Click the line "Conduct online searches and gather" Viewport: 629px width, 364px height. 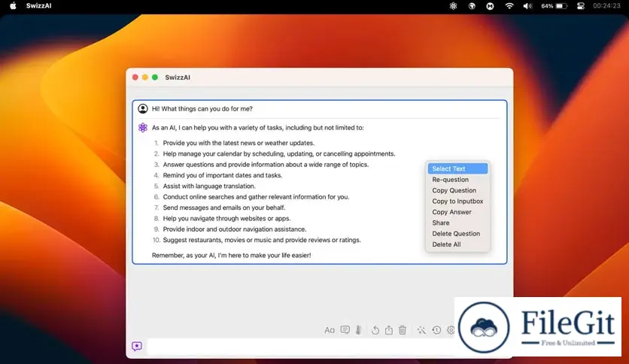tap(256, 197)
